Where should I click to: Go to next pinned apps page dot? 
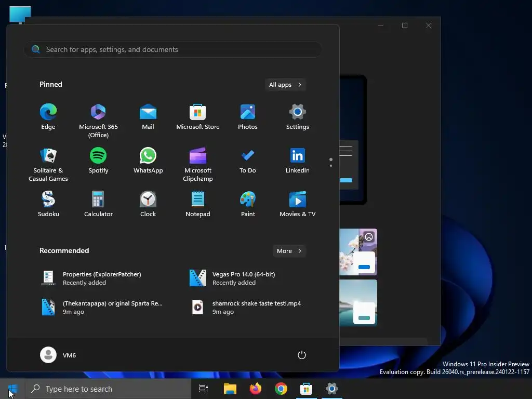point(331,166)
